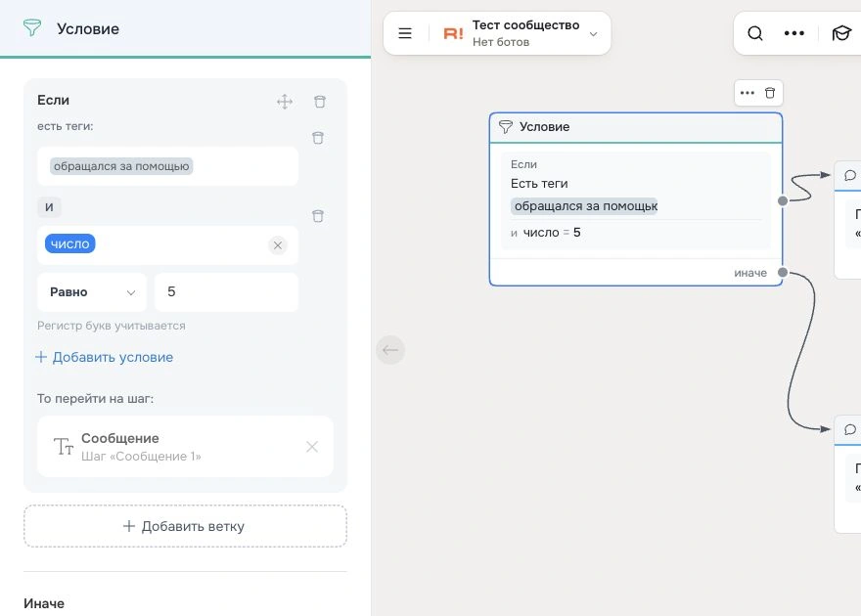Click the R! community logo

coord(454,34)
